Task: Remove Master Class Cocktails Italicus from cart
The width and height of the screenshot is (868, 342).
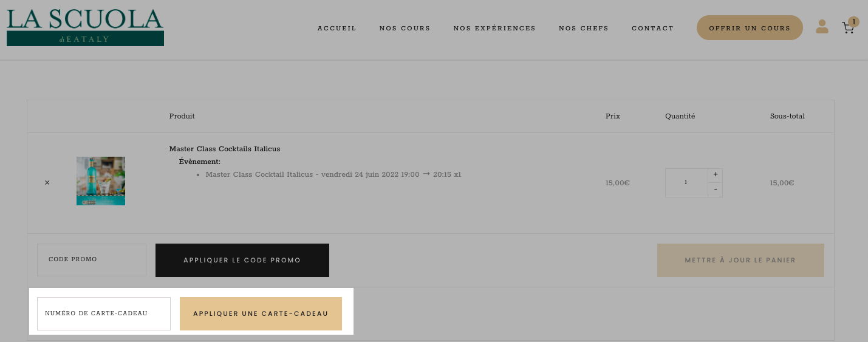Action: point(47,182)
